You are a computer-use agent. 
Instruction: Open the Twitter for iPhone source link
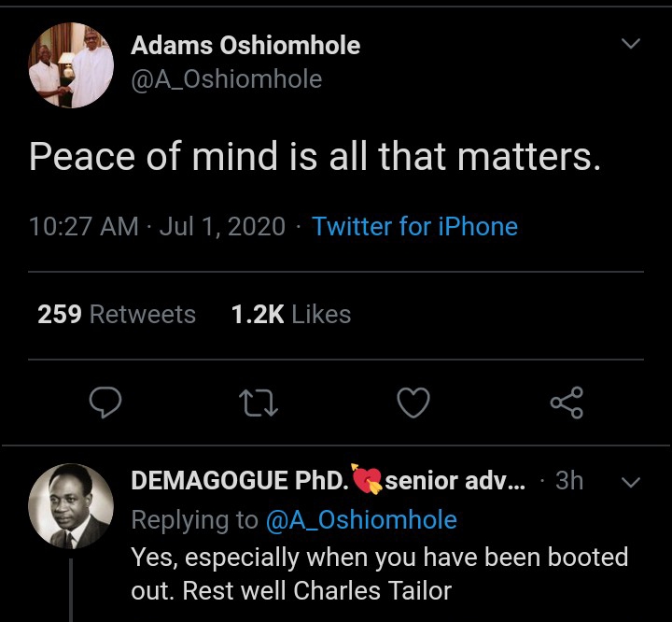coord(414,227)
